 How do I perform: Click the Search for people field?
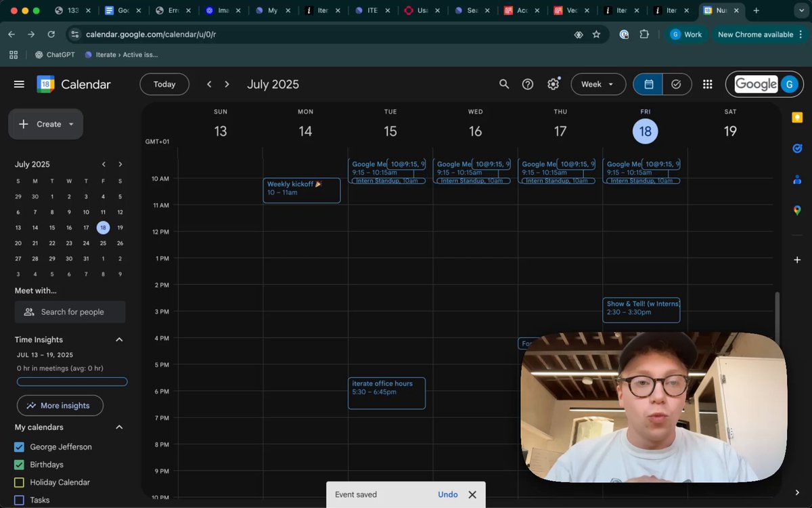pyautogui.click(x=70, y=312)
